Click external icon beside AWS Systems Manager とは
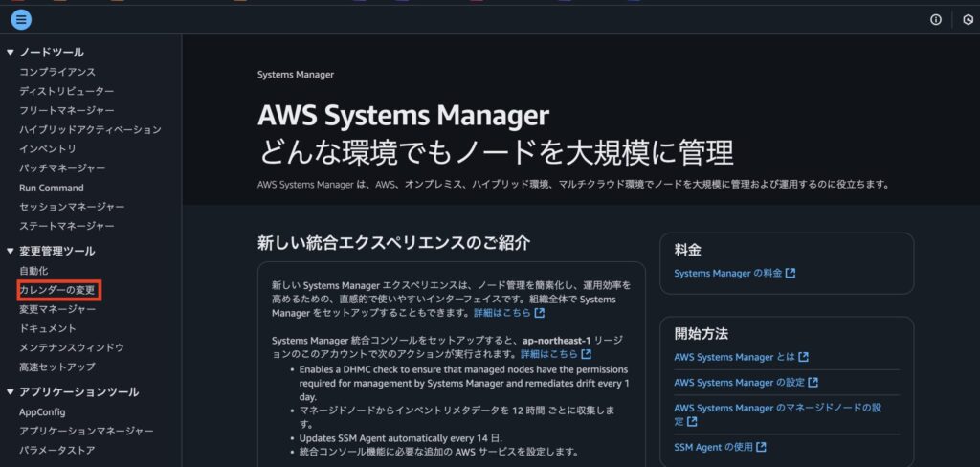 pos(804,357)
